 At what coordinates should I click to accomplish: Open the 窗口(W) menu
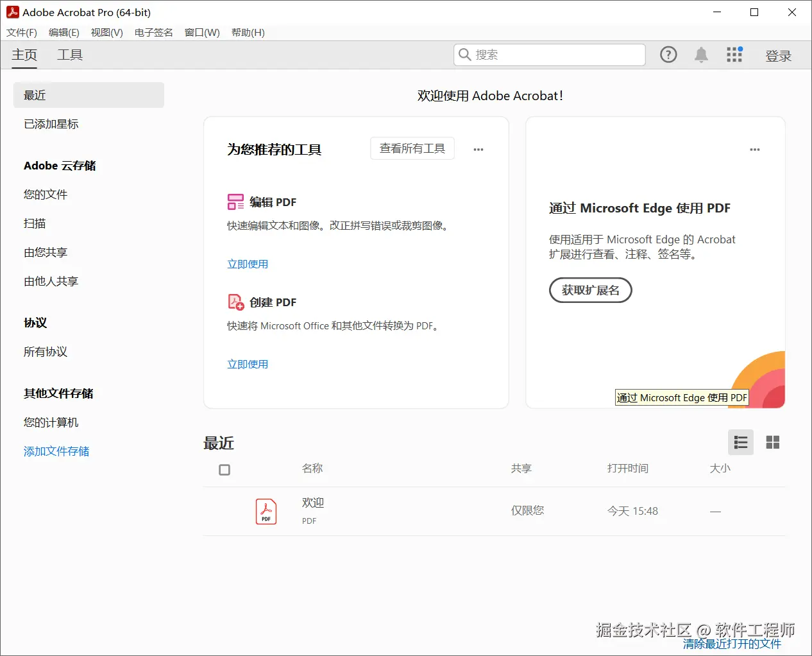pyautogui.click(x=202, y=32)
